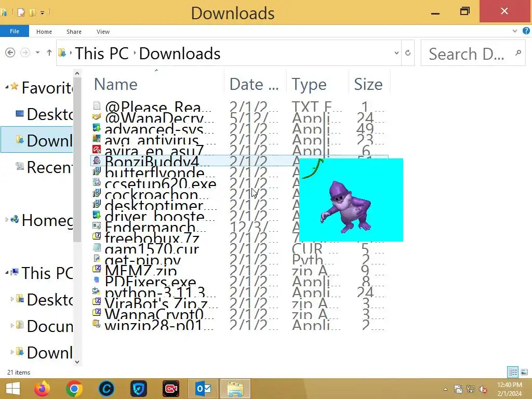Click the Bonzi Buddy purple gorilla
The image size is (532, 399).
[x=346, y=207]
